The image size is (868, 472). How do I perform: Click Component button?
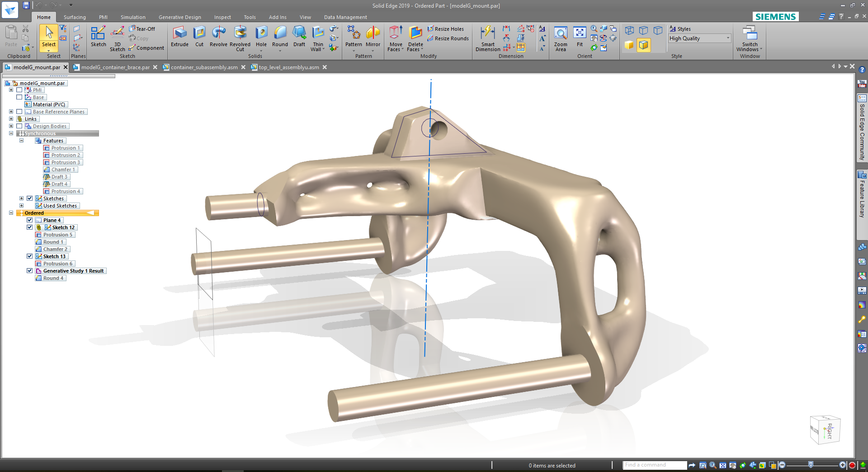(146, 48)
